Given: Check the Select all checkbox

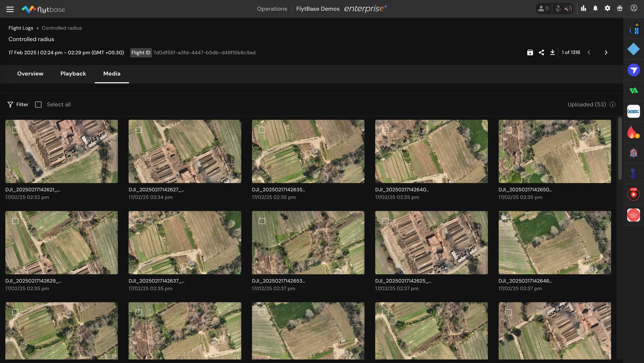Looking at the screenshot, I should click(x=38, y=105).
